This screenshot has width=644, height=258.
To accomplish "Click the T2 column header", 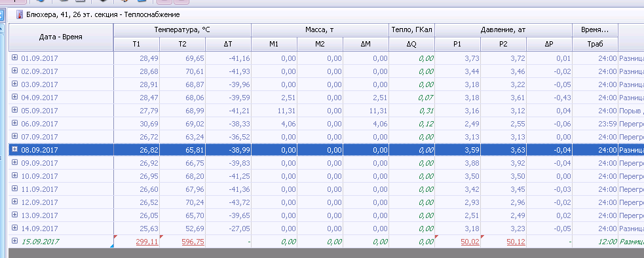I will tap(182, 45).
